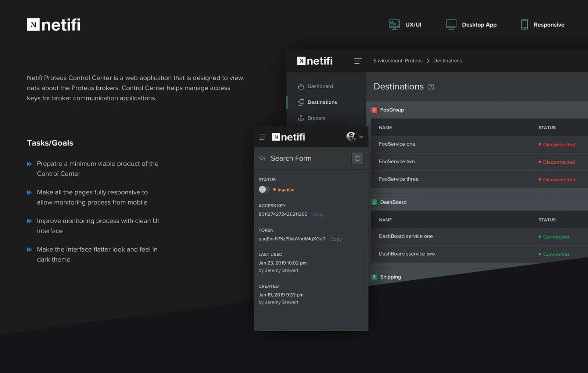Click the UX/UI monitor icon
Screen dimensions: 588x373
click(x=394, y=25)
